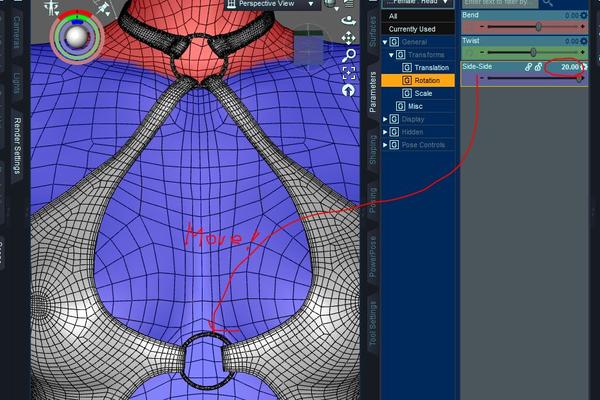Click the Twist value 0.00
Screen dimensions: 600x400
(x=571, y=41)
